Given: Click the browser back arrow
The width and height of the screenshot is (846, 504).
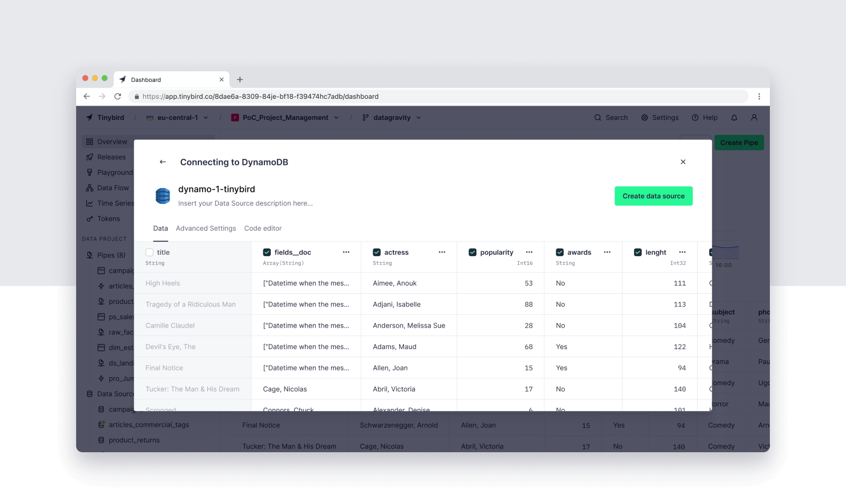Looking at the screenshot, I should click(x=87, y=97).
